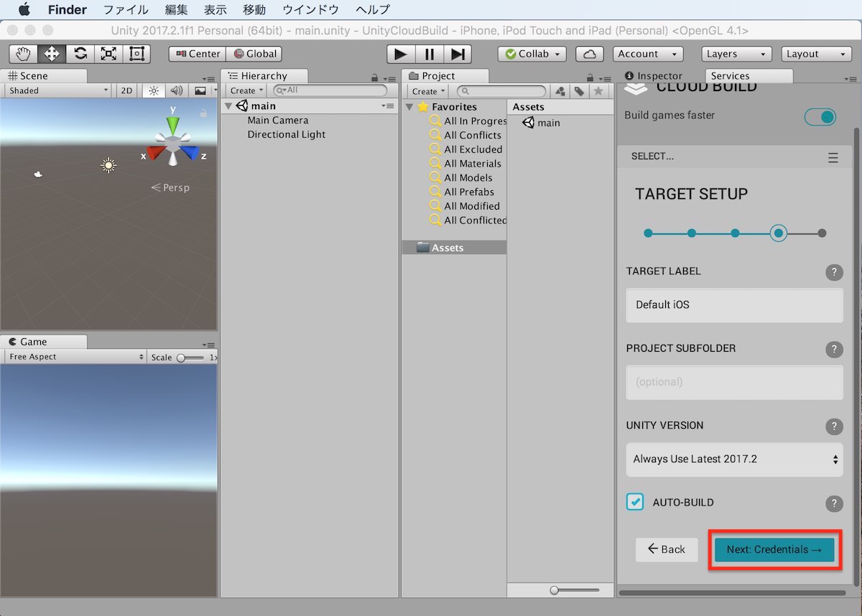
Task: Toggle scene lighting sun icon
Action: (x=153, y=90)
